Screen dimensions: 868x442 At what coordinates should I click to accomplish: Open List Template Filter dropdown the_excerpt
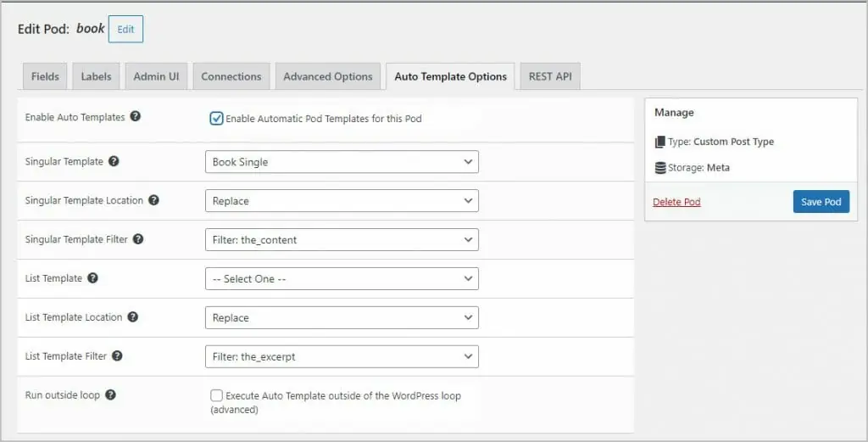click(342, 356)
